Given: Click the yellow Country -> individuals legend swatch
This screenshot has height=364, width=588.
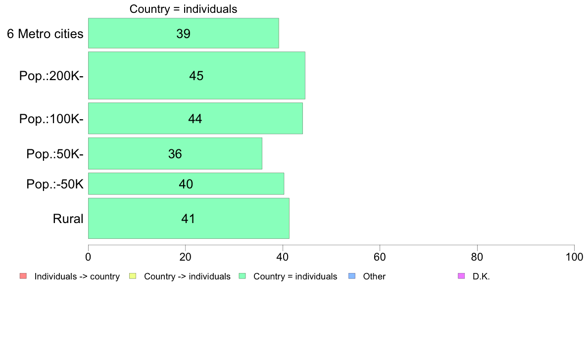Looking at the screenshot, I should tap(133, 276).
